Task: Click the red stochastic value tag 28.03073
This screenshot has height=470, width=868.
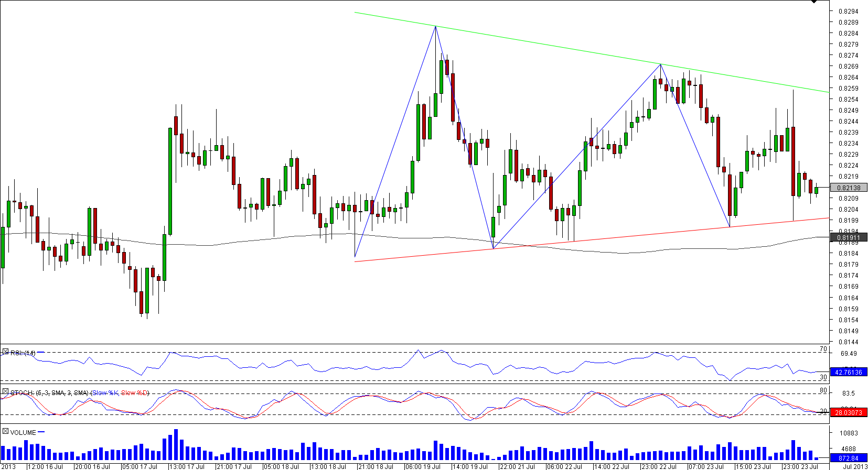Action: pos(848,413)
